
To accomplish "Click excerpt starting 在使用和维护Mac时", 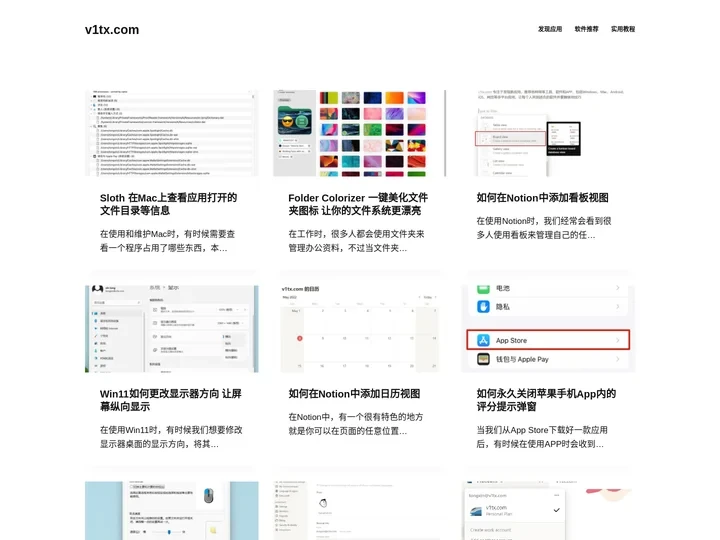I will click(x=168, y=241).
